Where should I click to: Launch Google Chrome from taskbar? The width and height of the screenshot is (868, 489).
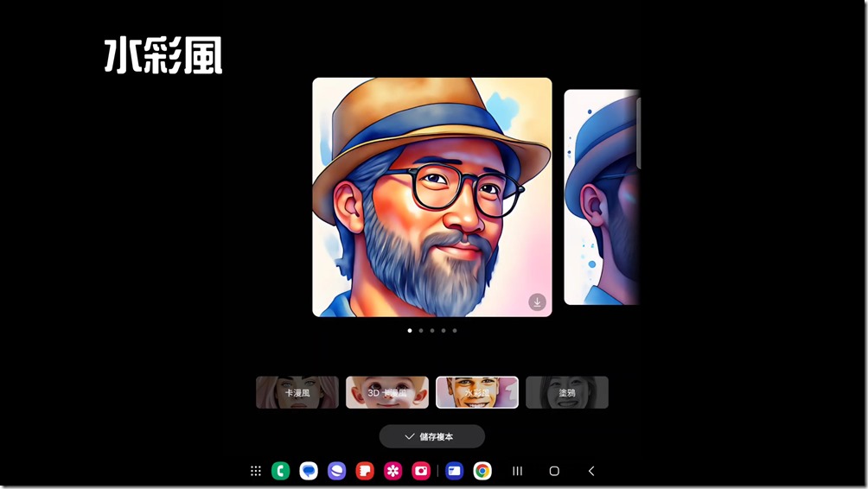482,471
